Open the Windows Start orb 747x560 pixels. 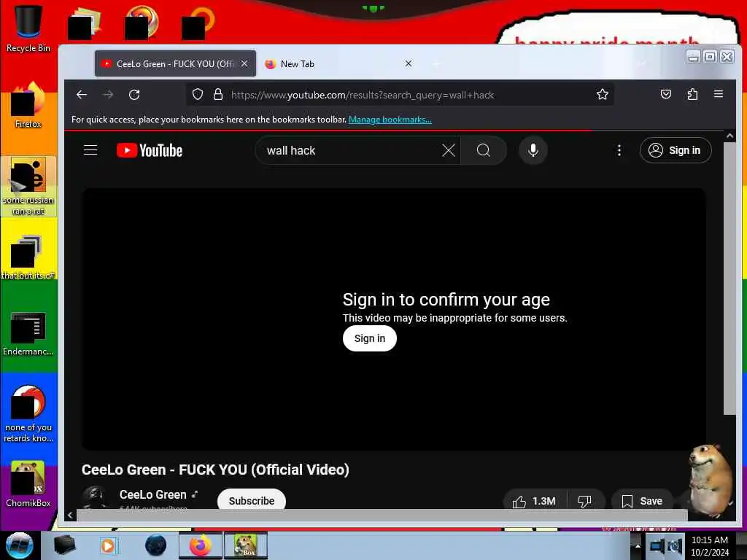(19, 545)
